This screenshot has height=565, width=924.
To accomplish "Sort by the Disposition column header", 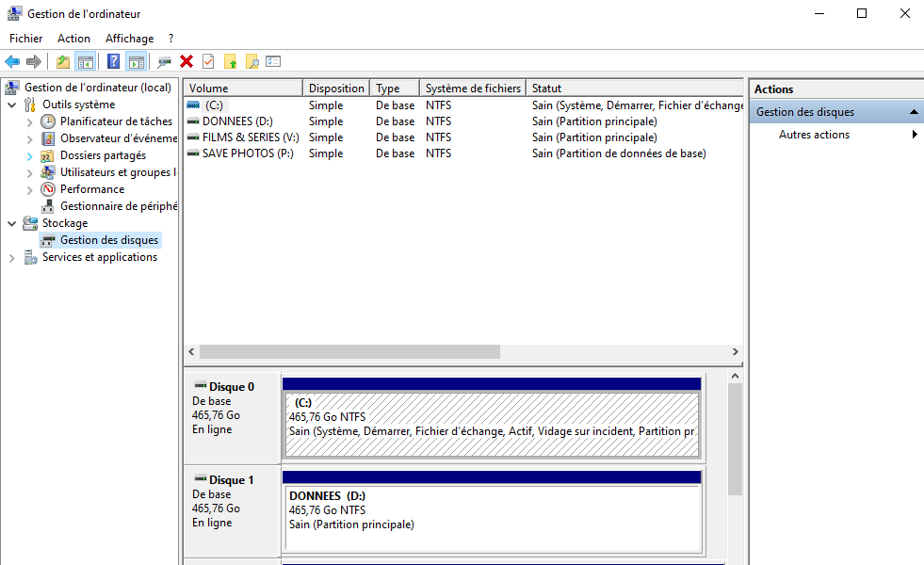I will [x=336, y=88].
